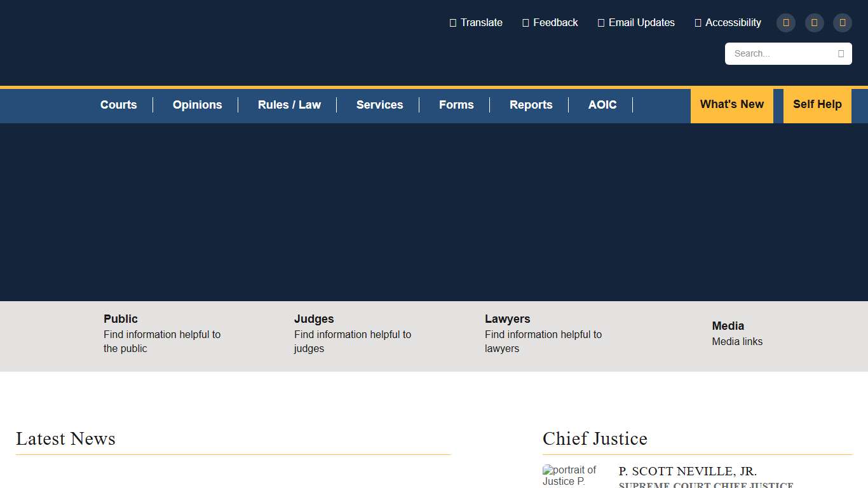Click the Feedback icon in utility bar
This screenshot has width=868, height=488.
click(526, 22)
